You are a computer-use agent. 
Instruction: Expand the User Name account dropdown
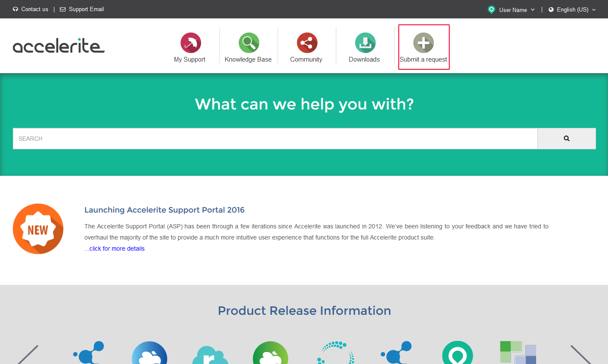[511, 9]
